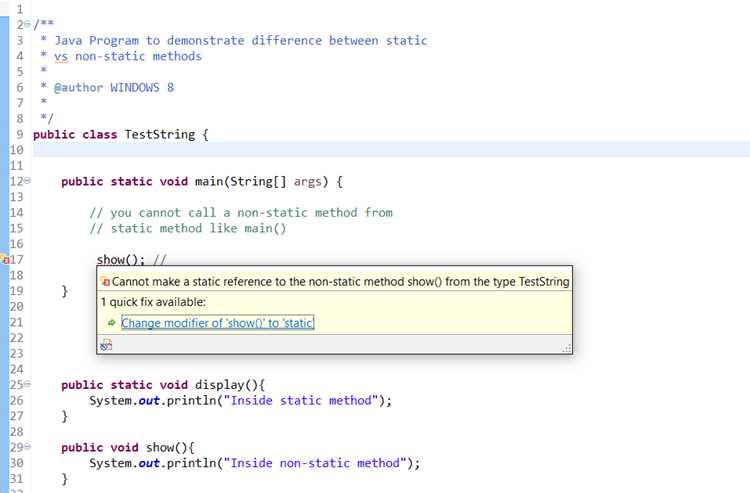Collapse the Javadoc comment starting on line 2
The image size is (750, 493).
click(27, 24)
